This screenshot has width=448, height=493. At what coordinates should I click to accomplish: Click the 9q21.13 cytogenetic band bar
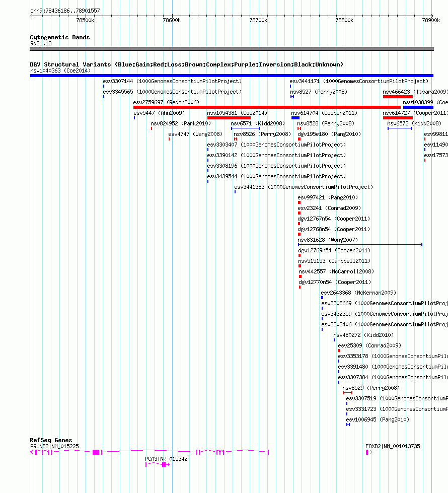[x=232, y=49]
